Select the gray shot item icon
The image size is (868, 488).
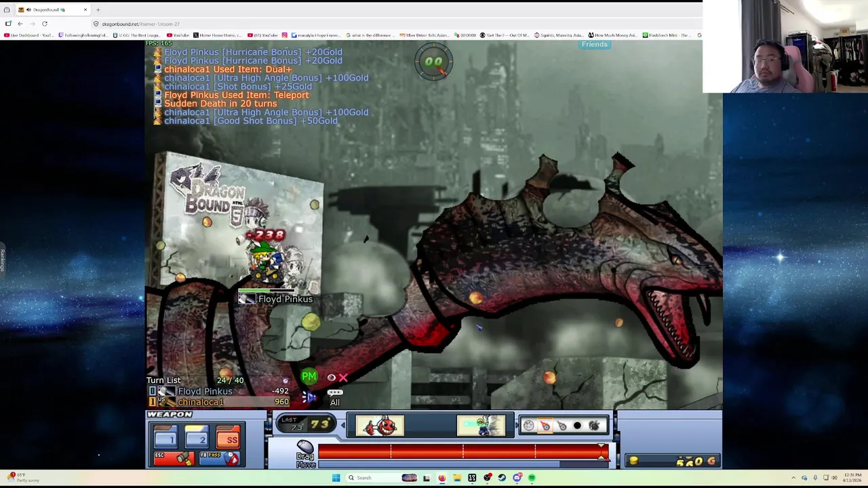point(561,426)
